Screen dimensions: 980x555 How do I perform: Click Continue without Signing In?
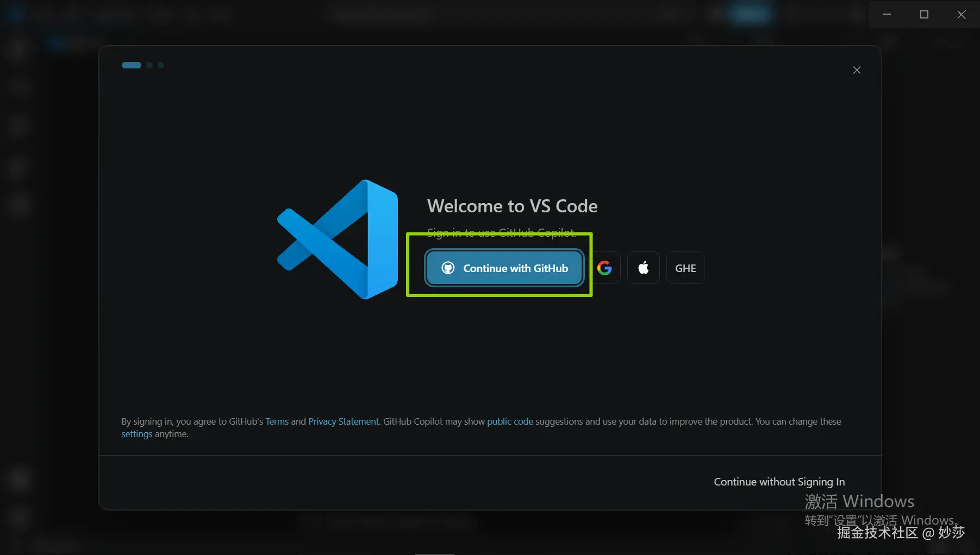[779, 482]
